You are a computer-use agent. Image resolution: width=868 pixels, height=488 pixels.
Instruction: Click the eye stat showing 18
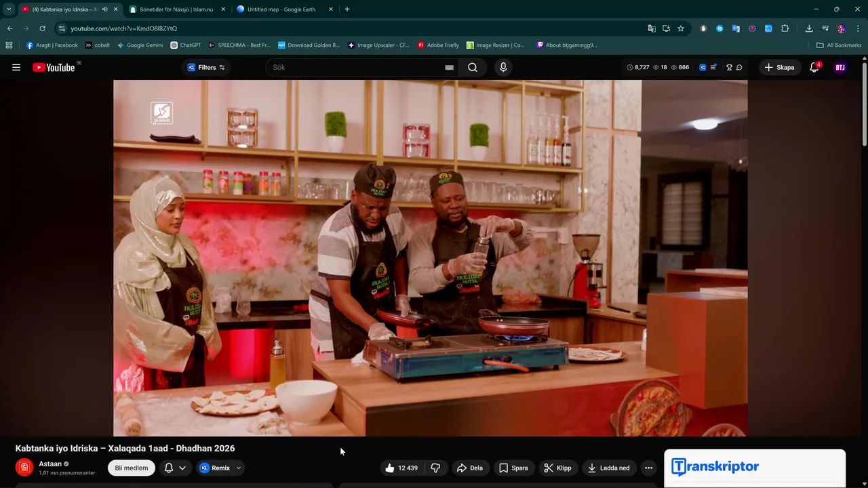[660, 67]
